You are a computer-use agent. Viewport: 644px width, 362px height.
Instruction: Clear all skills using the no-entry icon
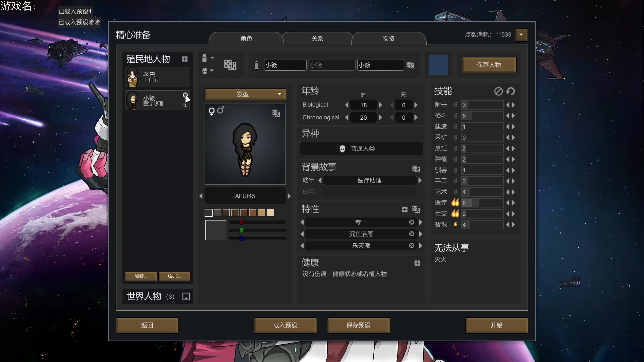[x=498, y=91]
